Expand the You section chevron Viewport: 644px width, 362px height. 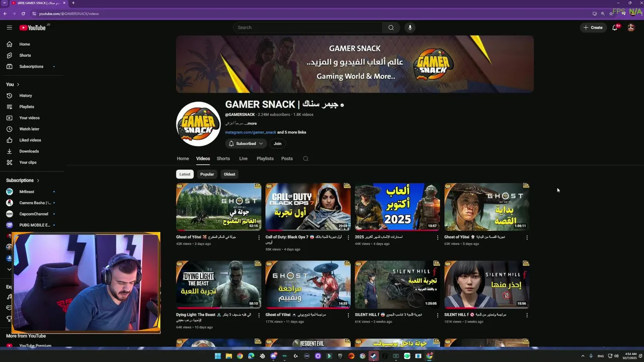[x=18, y=84]
